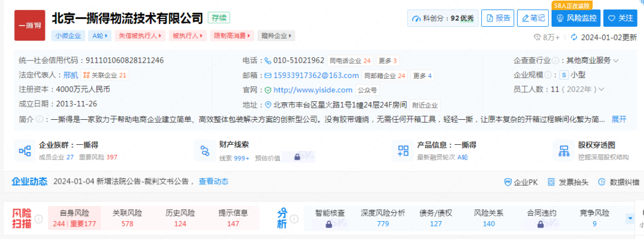644x239 pixels.
Task: Click info icon beside 风险扫描
Action: (39, 219)
